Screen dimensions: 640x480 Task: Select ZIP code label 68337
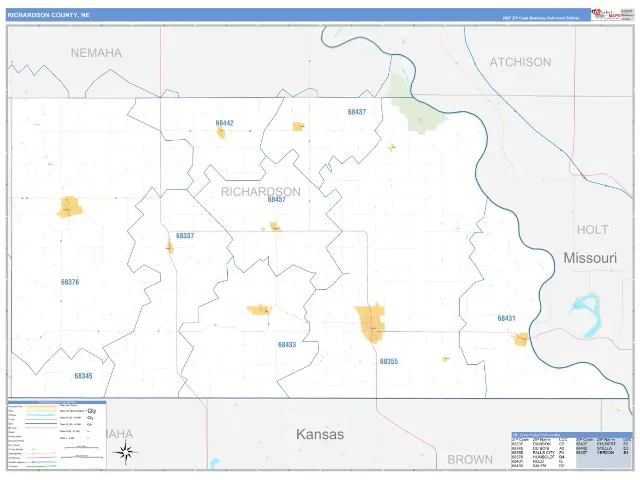185,236
